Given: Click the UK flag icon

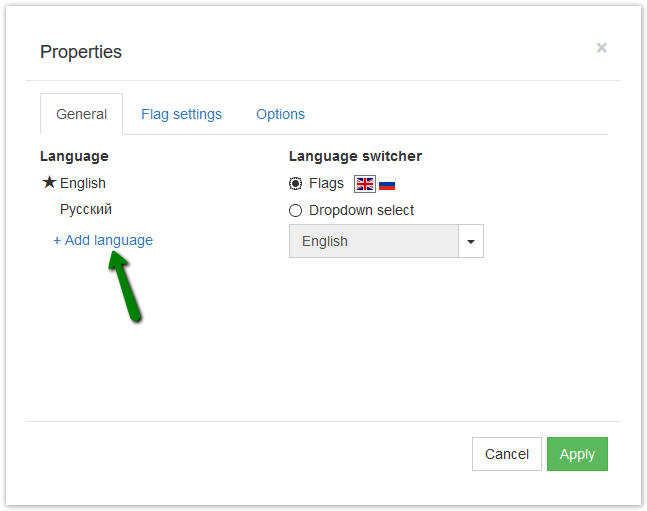Looking at the screenshot, I should [x=365, y=184].
